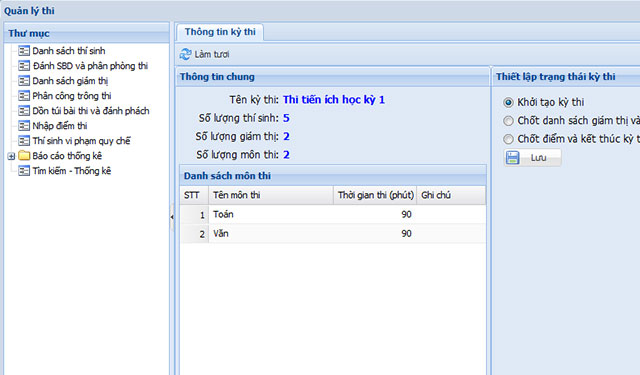This screenshot has height=375, width=640.
Task: Click the icon beside Danh sách thí sinh
Action: pos(24,51)
